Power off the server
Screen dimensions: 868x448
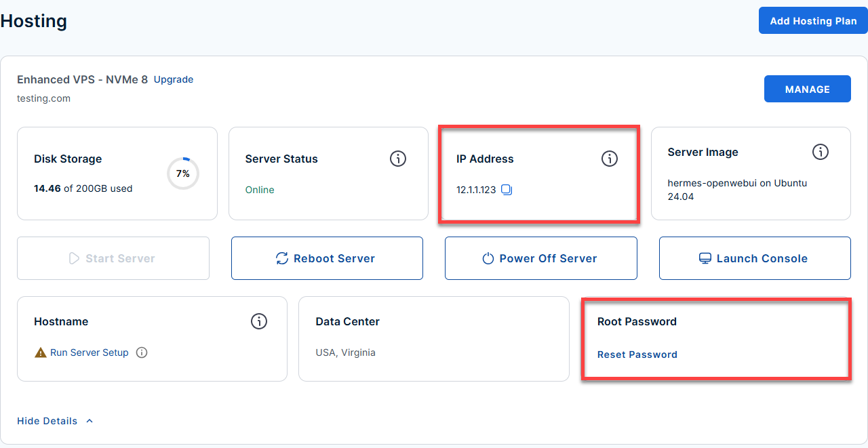[541, 258]
